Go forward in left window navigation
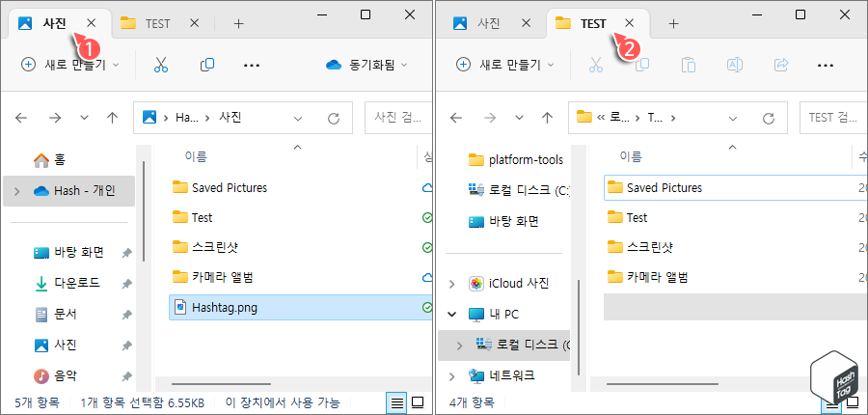Viewport: 868px width, 415px height. (x=55, y=118)
